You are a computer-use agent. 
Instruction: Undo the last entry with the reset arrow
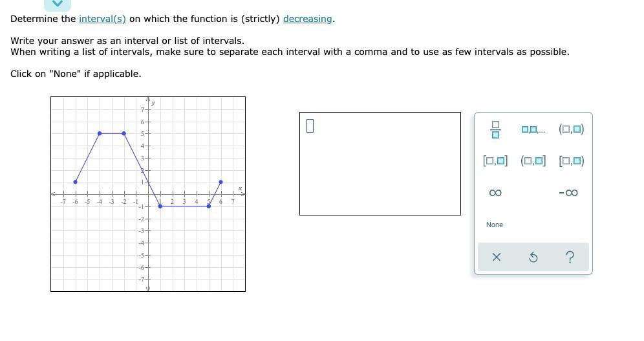(x=533, y=258)
